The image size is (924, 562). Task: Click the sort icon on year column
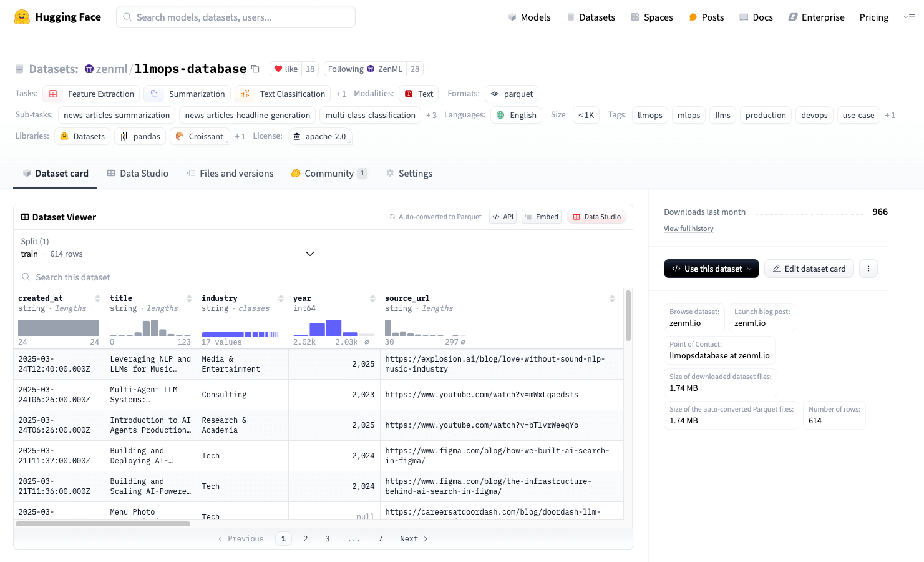tap(372, 298)
